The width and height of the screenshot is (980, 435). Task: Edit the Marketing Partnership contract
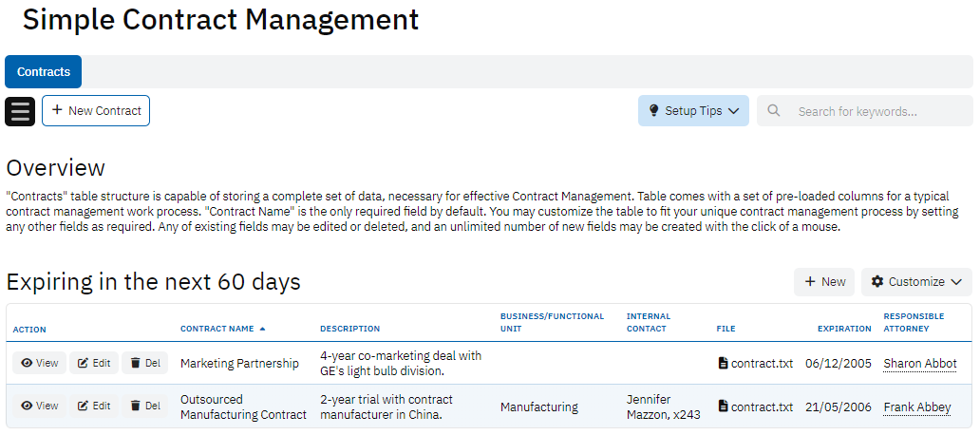click(94, 363)
